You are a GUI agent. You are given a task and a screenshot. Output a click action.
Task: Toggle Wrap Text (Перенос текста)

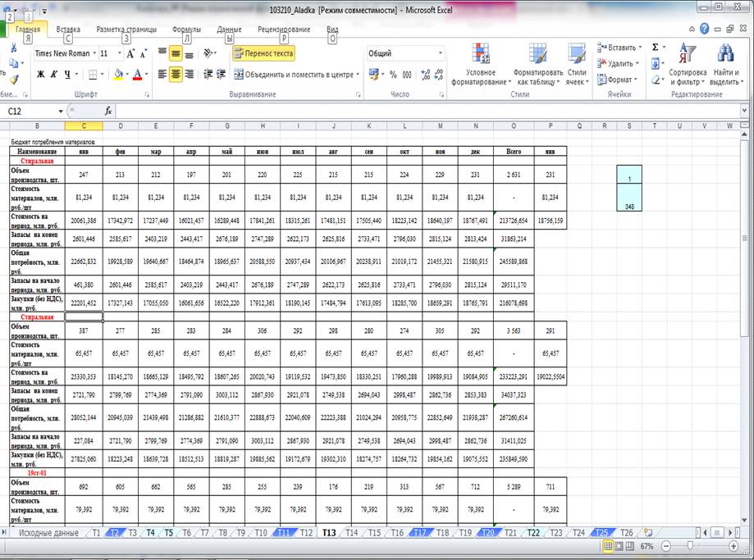(x=263, y=53)
